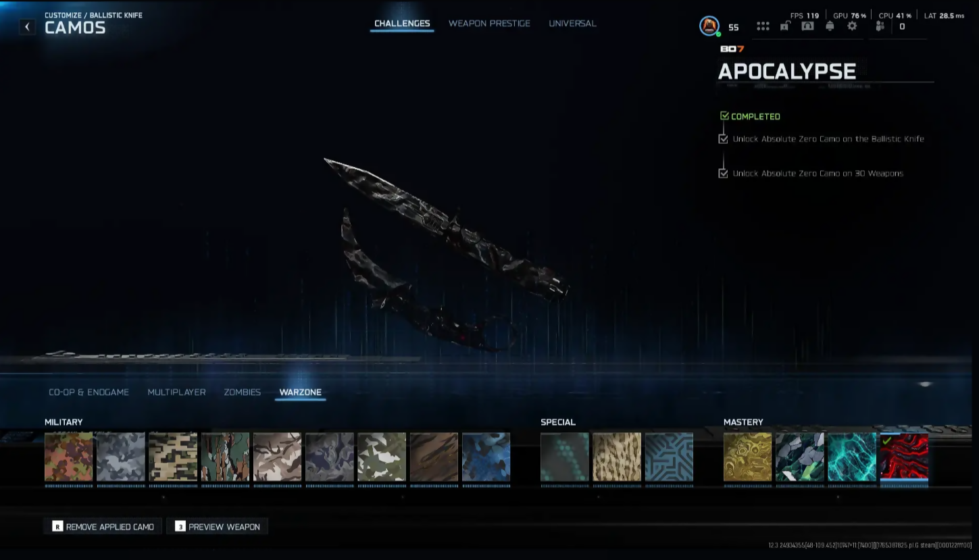The width and height of the screenshot is (979, 560).
Task: Select the Multiplayer camo mode tab
Action: [x=176, y=392]
